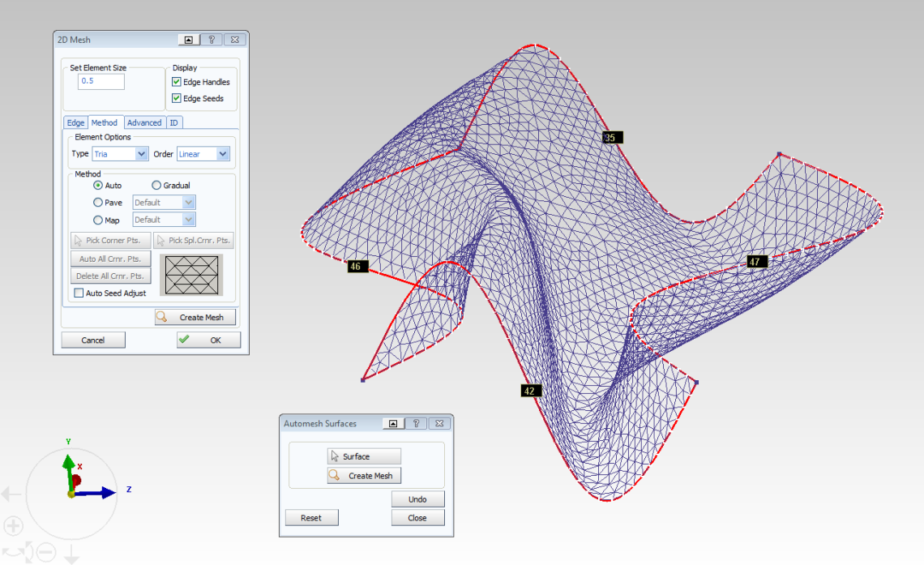Click the Close button in Automesh Surfaces
Image resolution: width=924 pixels, height=565 pixels.
point(417,518)
